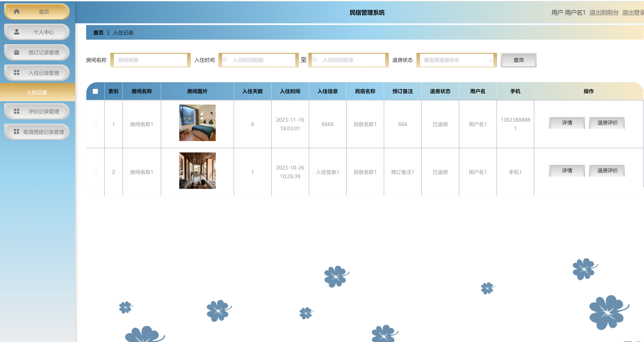Click the clock icon in 入住时间结束 field
Viewport: 644px width, 342px height.
315,60
